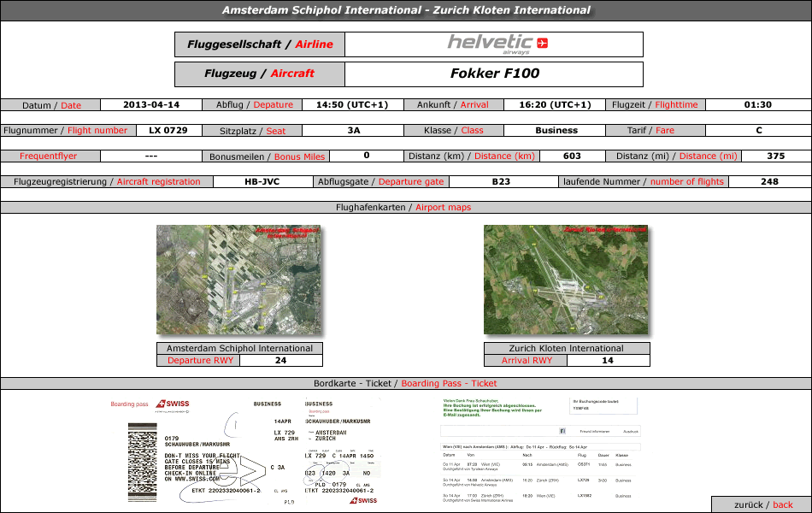Select aircraft registration HB-JVC
812x513 pixels.
(x=262, y=182)
